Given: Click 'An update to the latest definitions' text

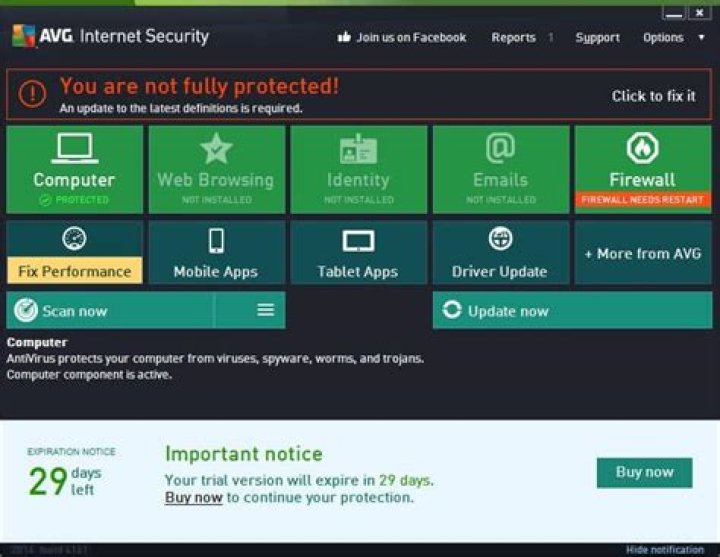Looking at the screenshot, I should 181,108.
